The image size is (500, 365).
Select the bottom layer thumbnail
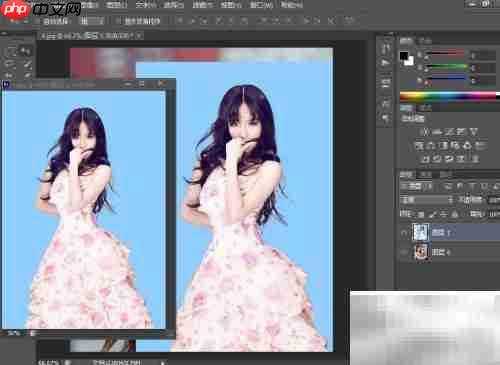click(x=422, y=252)
